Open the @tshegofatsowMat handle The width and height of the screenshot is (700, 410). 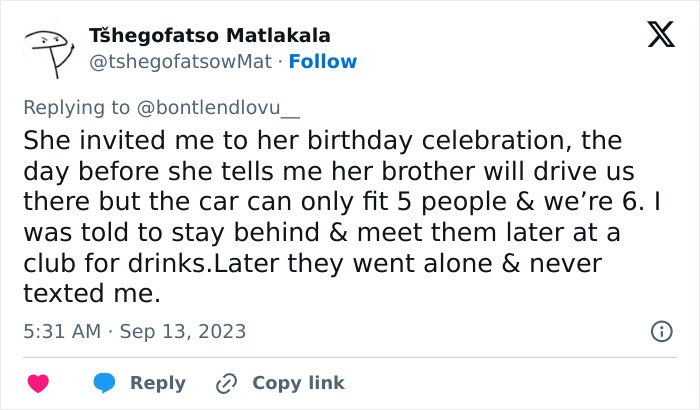[181, 62]
